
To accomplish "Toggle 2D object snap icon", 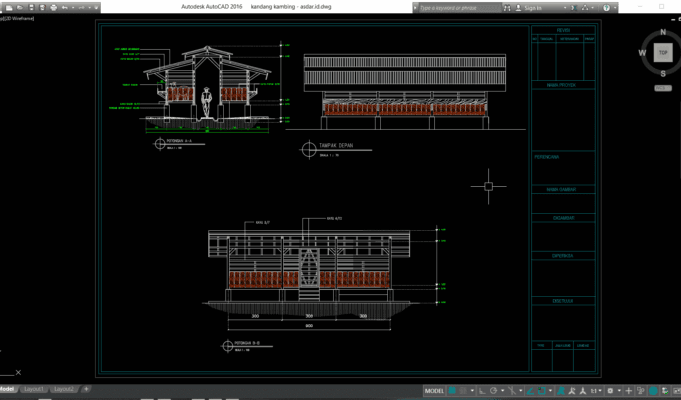I will tap(542, 391).
